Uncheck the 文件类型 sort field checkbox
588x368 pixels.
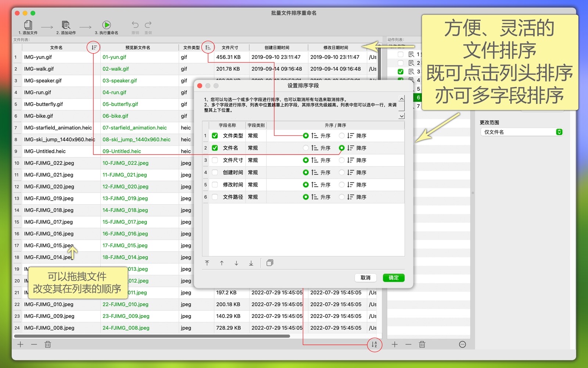pyautogui.click(x=215, y=136)
